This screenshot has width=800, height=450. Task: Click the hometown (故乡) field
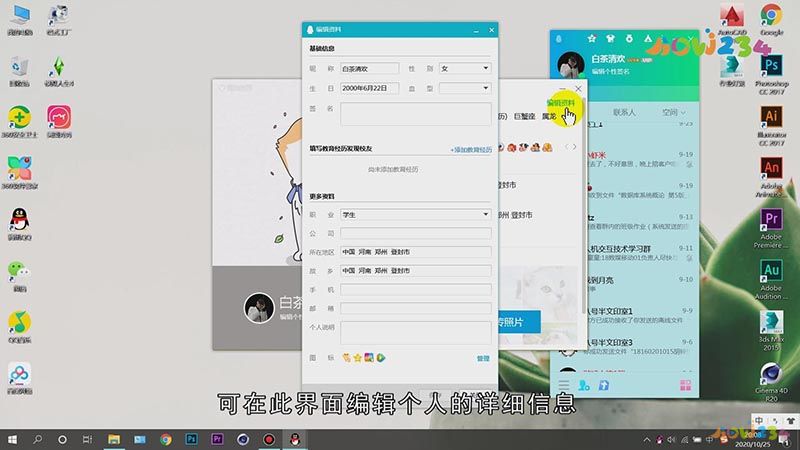415,271
